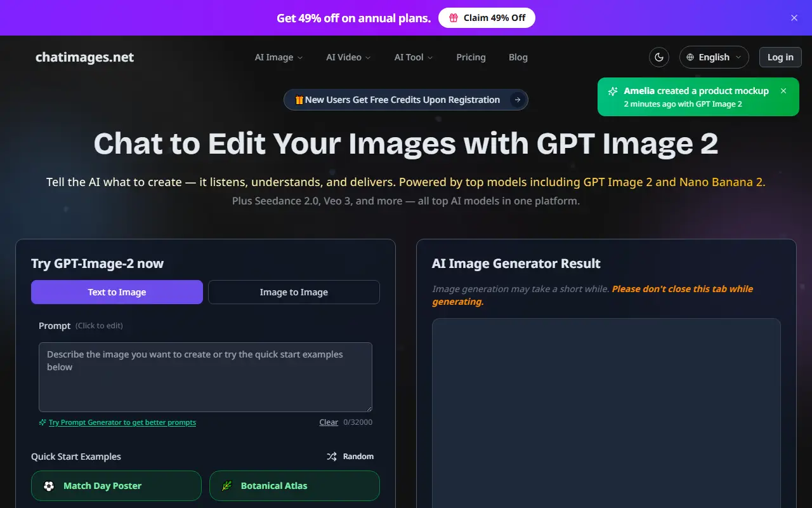Click the sparkle icon beside Prompt Generator
Image resolution: width=812 pixels, height=508 pixels.
(43, 422)
